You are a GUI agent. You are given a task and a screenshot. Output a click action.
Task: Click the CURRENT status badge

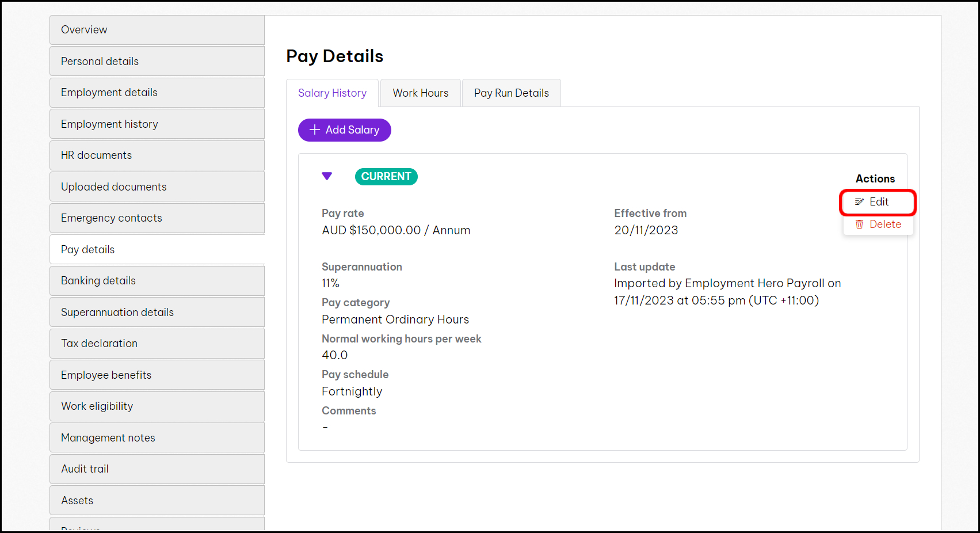[x=386, y=177]
